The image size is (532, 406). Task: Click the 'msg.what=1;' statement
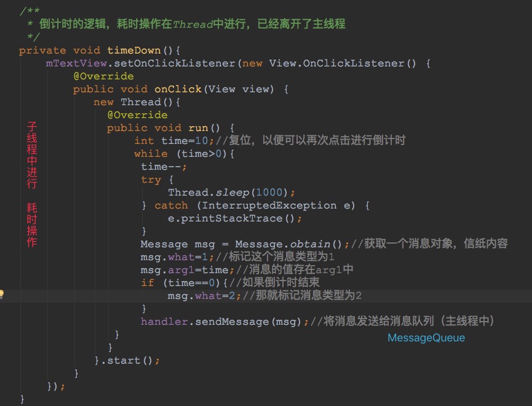[177, 257]
